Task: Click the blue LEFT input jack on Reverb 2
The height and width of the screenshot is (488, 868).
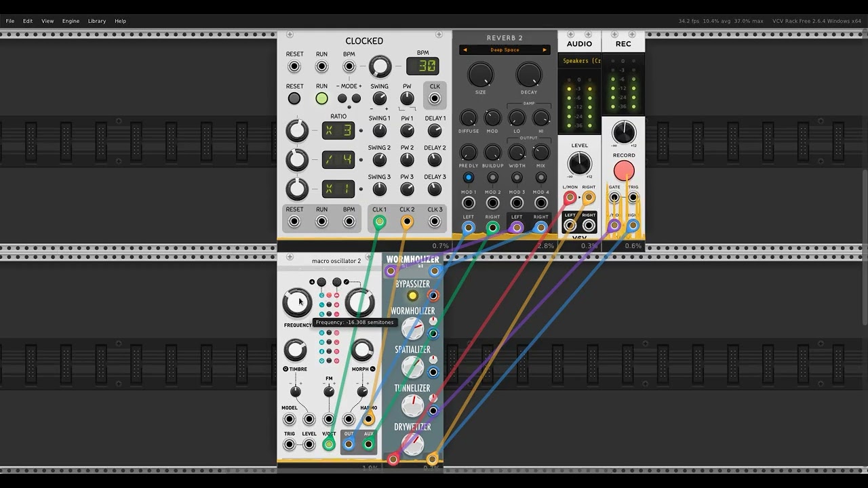Action: coord(468,228)
